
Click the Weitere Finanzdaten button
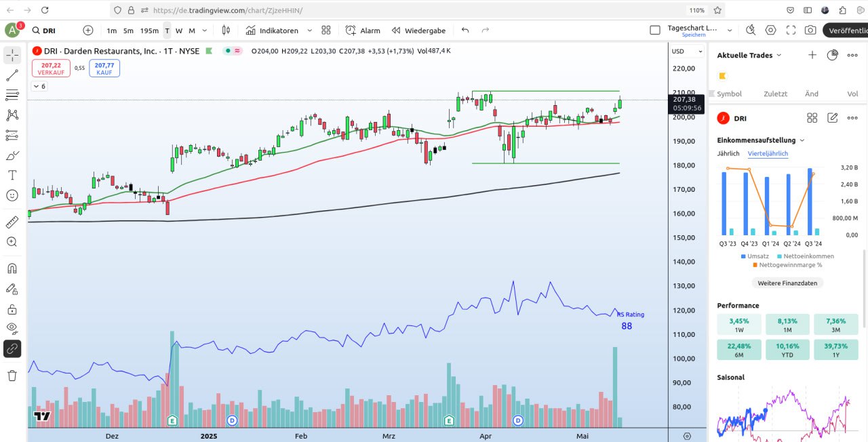[x=787, y=283]
